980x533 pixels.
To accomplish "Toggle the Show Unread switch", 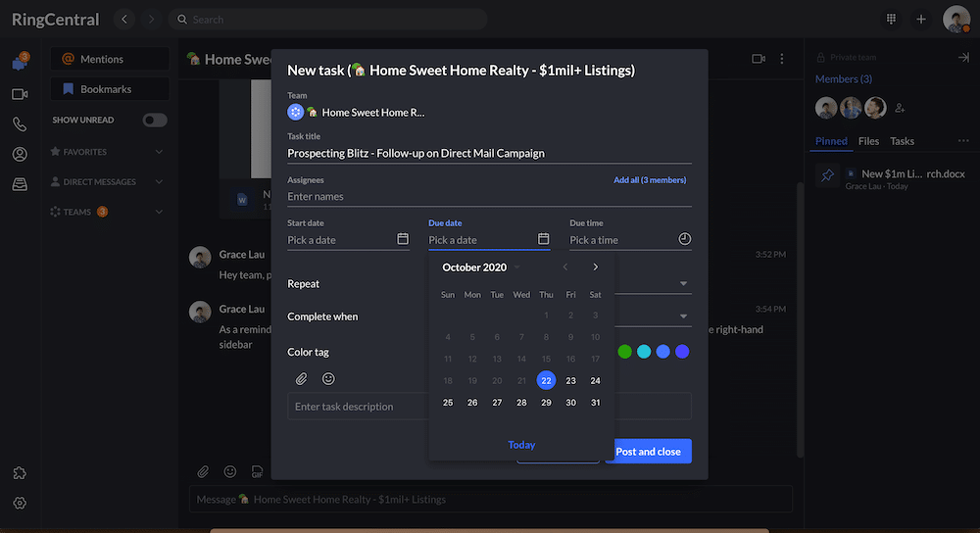I will point(155,121).
